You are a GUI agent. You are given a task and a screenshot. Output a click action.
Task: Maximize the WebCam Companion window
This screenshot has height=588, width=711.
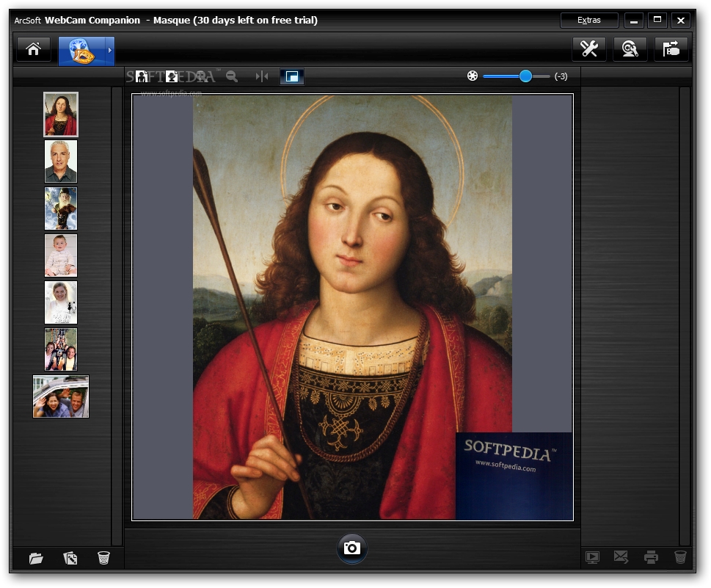tap(657, 20)
